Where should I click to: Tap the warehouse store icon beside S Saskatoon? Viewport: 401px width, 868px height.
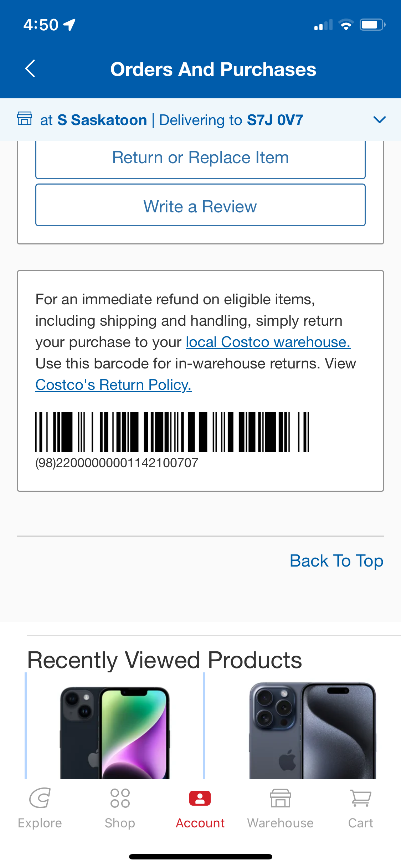pos(25,118)
